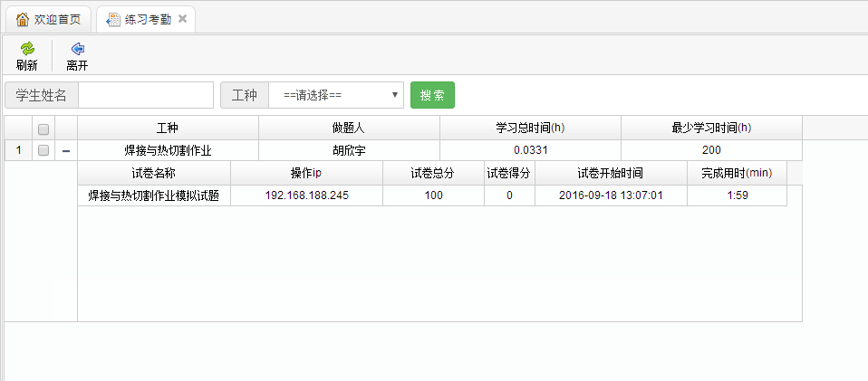868x381 pixels.
Task: Click the practice attendance tab icon
Action: pos(112,20)
